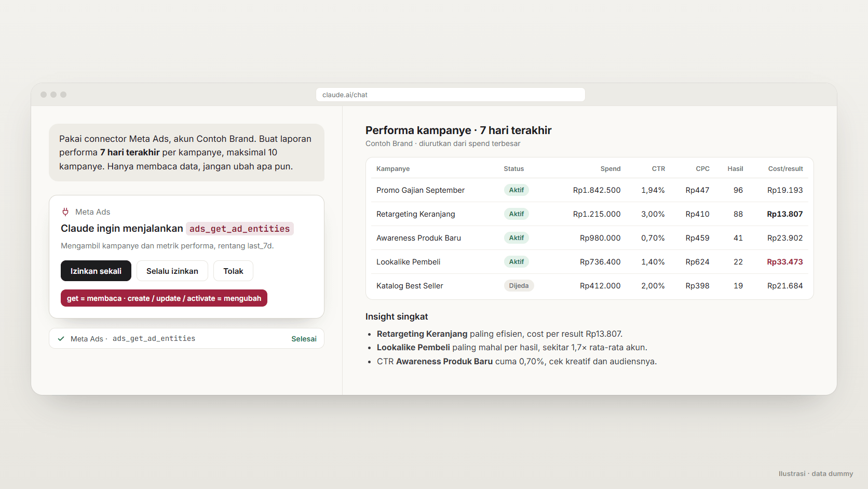Click the Rp1.842.500 spend value
The width and height of the screenshot is (868, 489).
coord(597,190)
